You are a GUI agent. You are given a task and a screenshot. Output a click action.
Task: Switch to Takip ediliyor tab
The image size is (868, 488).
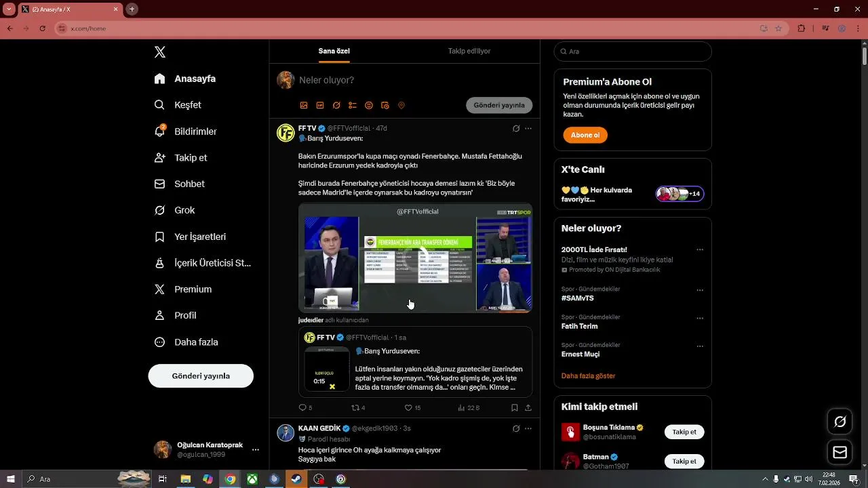click(469, 51)
